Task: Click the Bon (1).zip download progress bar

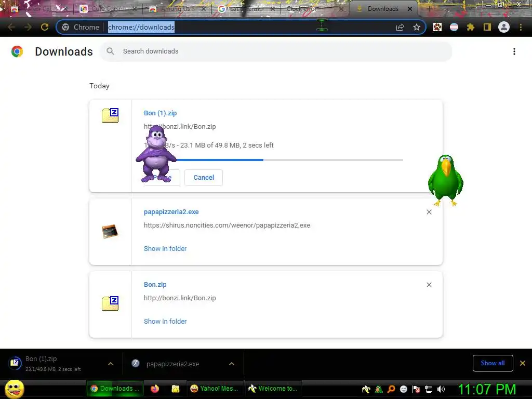Action: 273,160
